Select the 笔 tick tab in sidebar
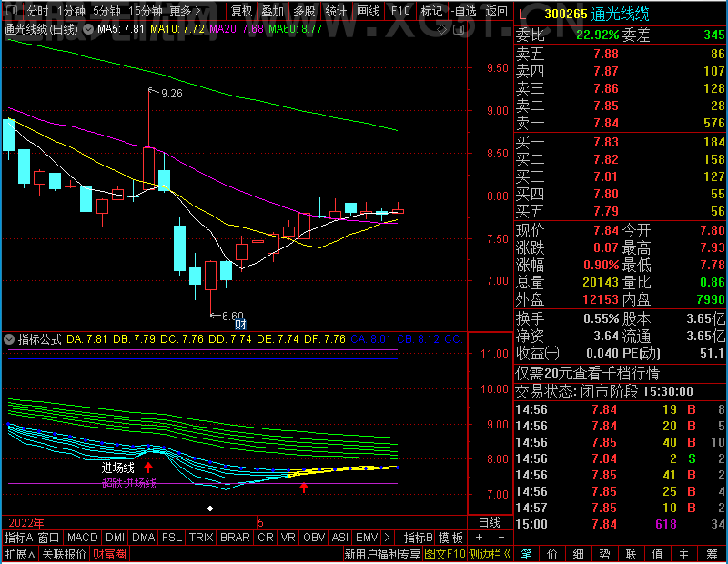Viewport: 728px width, 564px height. [526, 554]
